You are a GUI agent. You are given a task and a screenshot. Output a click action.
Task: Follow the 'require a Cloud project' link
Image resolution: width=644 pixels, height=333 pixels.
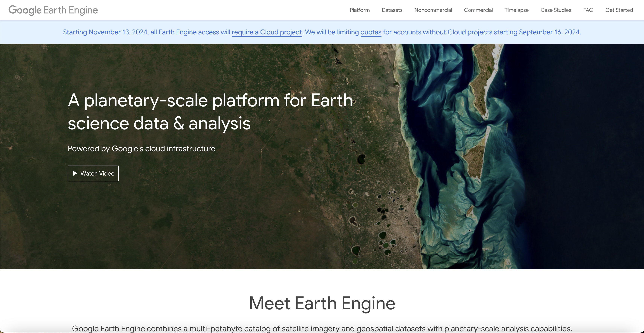(x=267, y=32)
